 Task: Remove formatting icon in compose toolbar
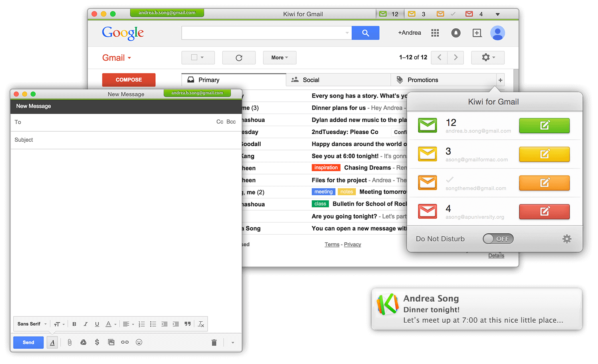(201, 324)
